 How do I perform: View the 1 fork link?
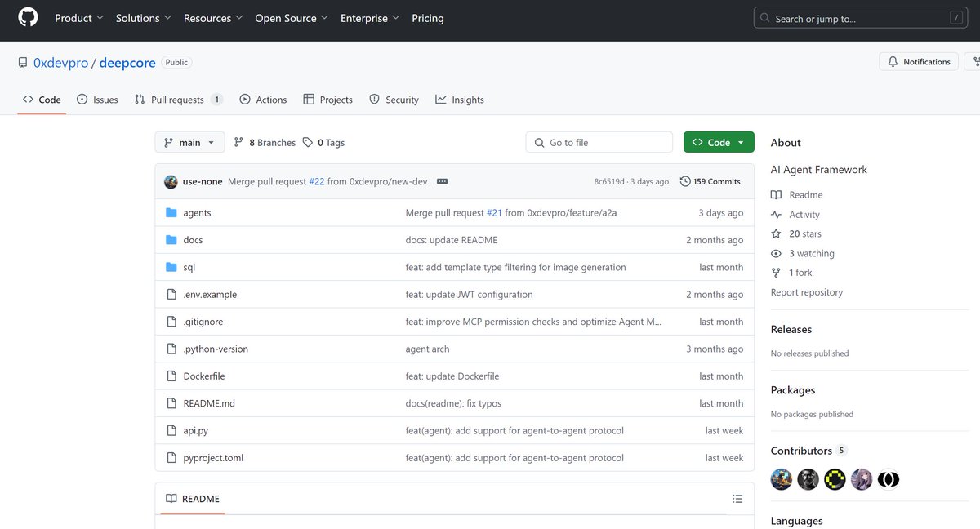pyautogui.click(x=792, y=273)
